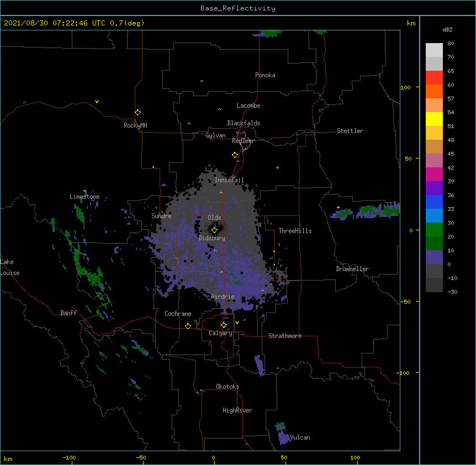Click the Calgary label
Screen dimensions: 476x465
220,333
